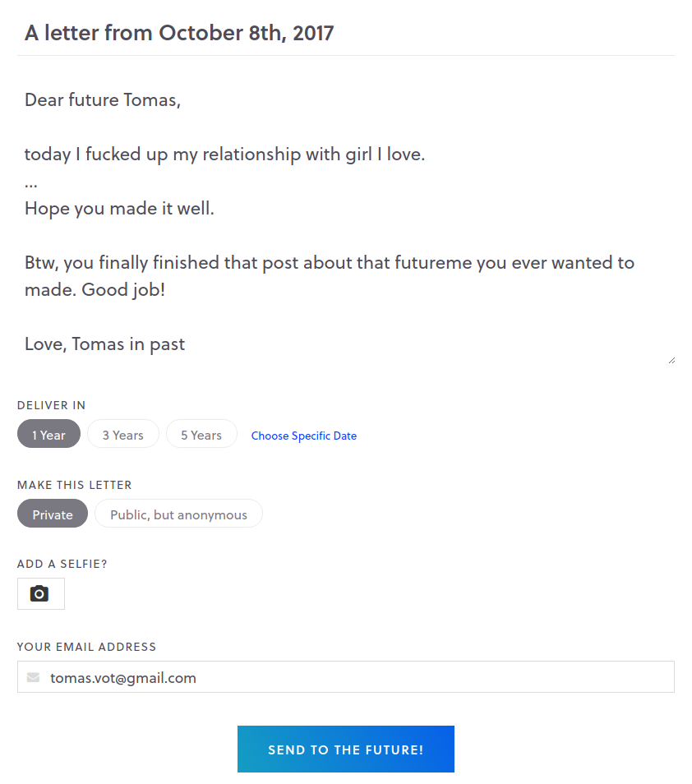
Task: Make the letter Private
Action: [53, 514]
